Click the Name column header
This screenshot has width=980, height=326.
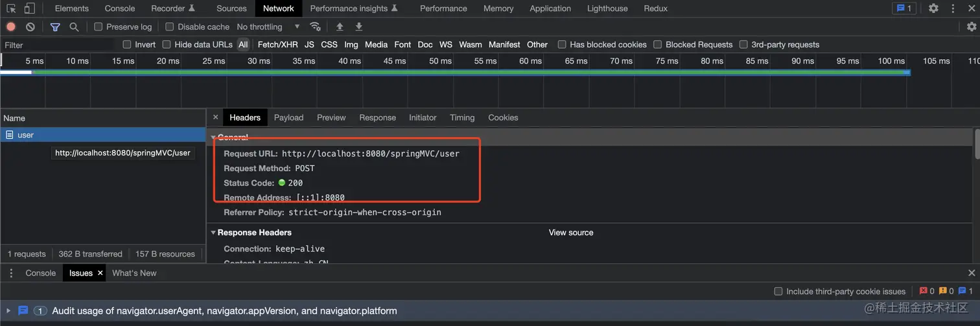click(x=102, y=118)
